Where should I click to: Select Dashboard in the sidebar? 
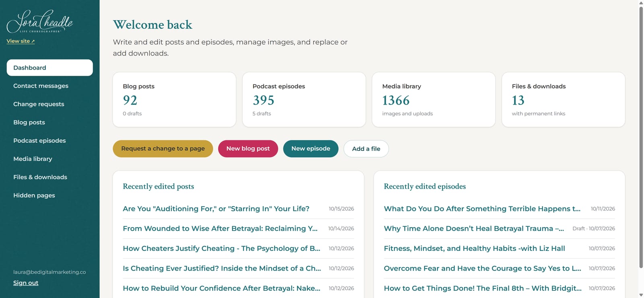(50, 68)
